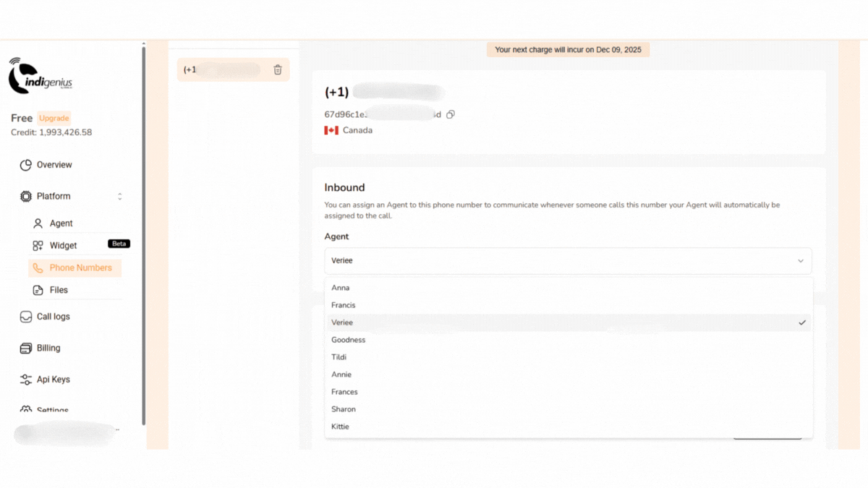Image resolution: width=868 pixels, height=488 pixels.
Task: Click the Inbound section heading
Action: pos(344,187)
